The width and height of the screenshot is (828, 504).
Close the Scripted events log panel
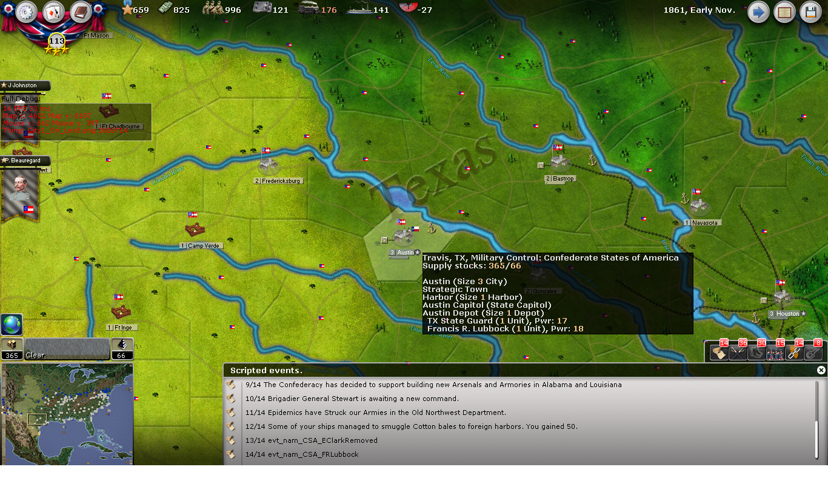click(821, 370)
